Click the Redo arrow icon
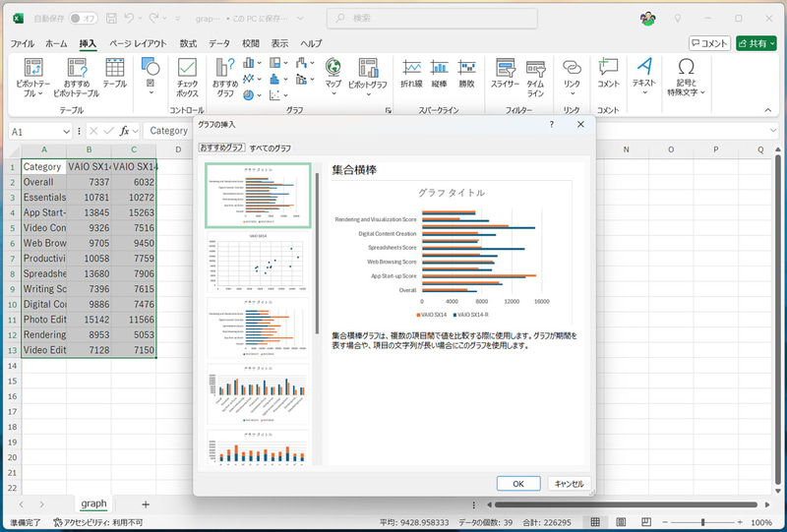 click(153, 19)
